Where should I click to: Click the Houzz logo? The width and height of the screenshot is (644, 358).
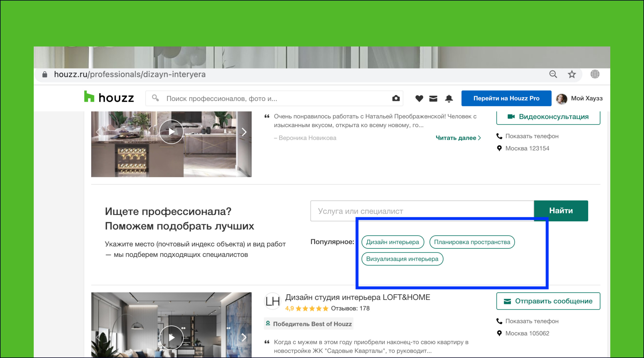click(109, 98)
